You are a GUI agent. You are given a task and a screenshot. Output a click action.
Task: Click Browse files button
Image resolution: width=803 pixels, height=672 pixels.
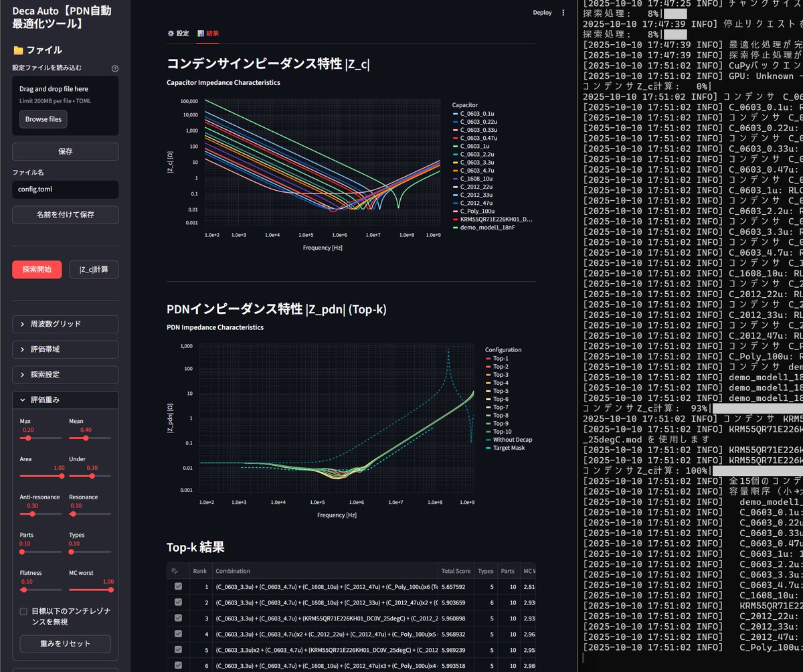[x=43, y=119]
